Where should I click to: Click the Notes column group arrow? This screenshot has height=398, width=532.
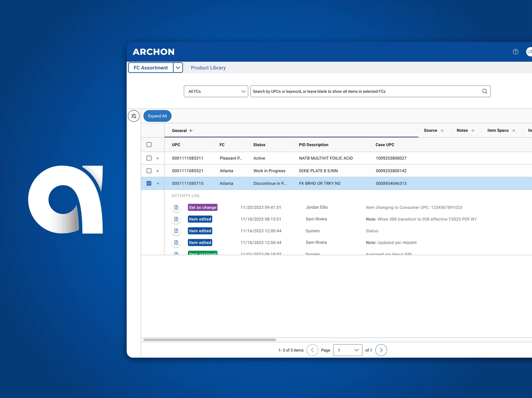point(472,131)
